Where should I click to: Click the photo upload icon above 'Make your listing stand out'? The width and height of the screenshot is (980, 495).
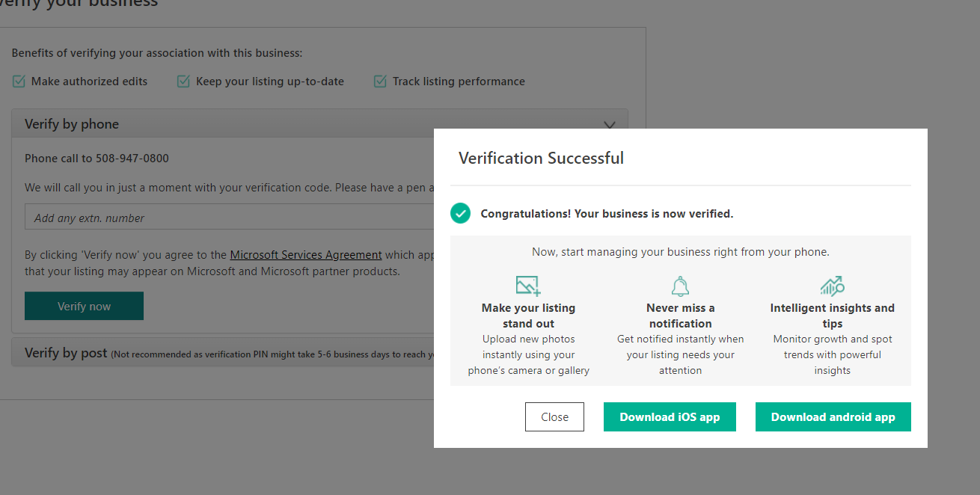[x=528, y=286]
